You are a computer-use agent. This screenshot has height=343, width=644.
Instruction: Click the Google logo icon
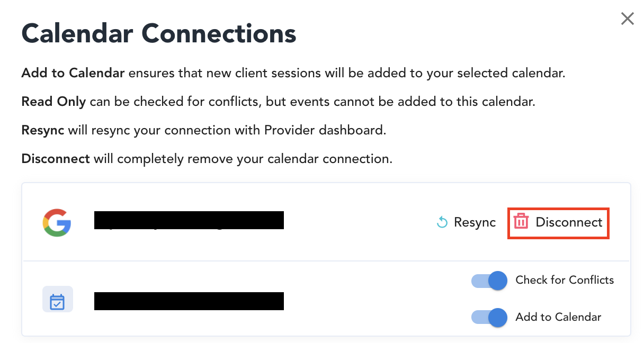tap(57, 222)
